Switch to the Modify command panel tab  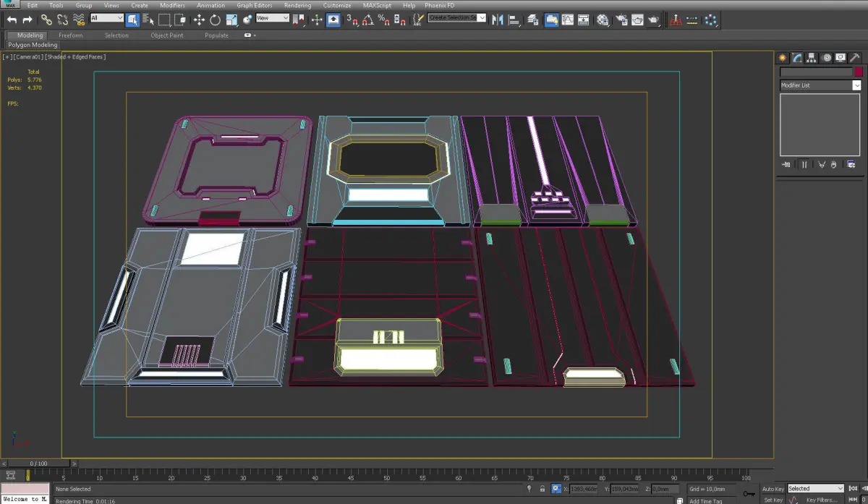(x=796, y=58)
